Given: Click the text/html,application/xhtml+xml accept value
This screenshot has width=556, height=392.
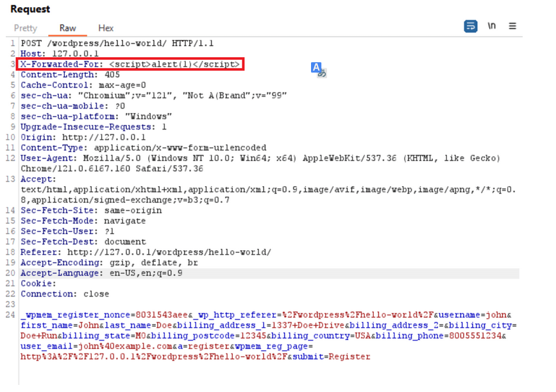Looking at the screenshot, I should tap(269, 189).
